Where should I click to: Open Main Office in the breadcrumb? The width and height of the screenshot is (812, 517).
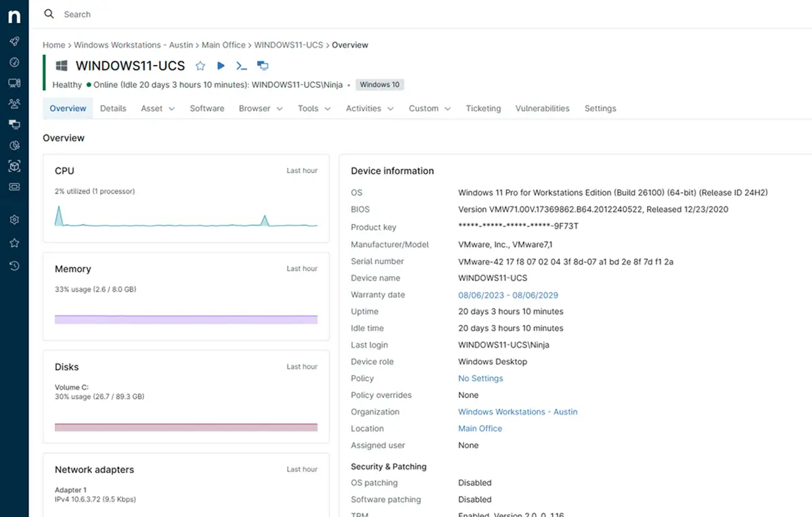pyautogui.click(x=223, y=45)
